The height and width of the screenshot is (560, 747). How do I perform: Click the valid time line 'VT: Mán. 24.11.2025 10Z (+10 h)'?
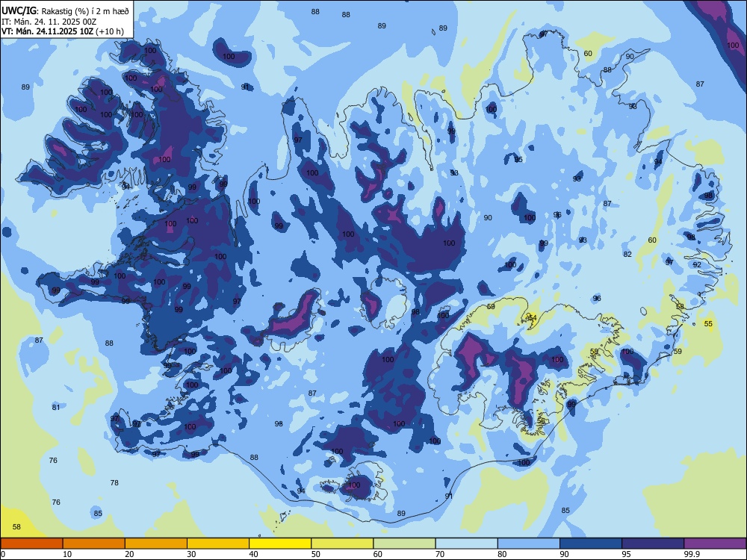pyautogui.click(x=63, y=31)
